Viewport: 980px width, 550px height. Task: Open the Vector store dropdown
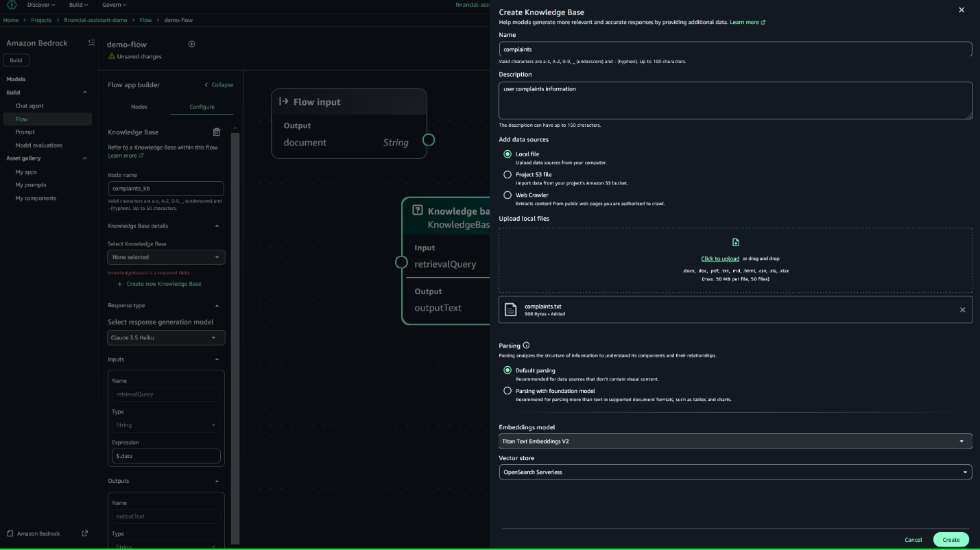735,472
